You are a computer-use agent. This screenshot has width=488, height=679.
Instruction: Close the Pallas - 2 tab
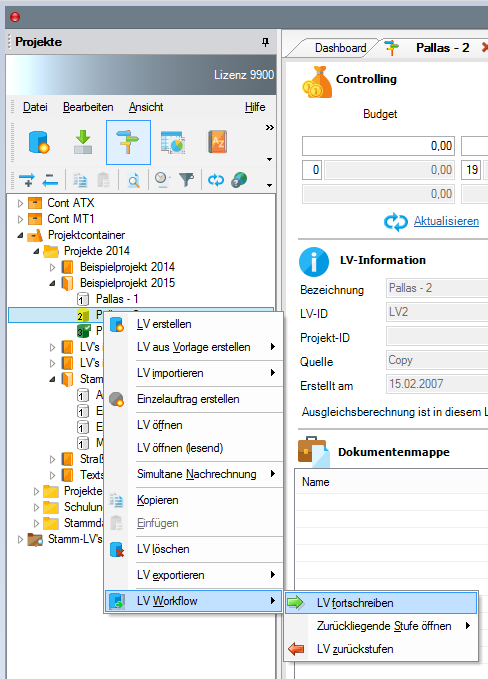(x=485, y=48)
